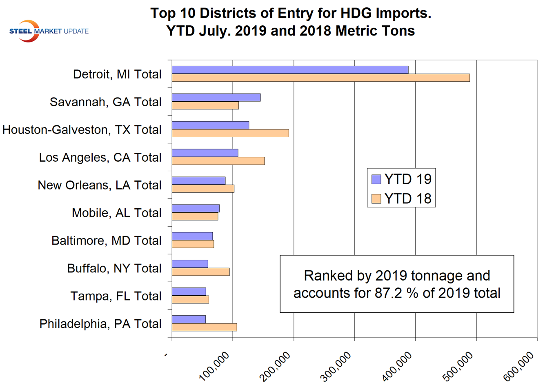Select the New Orleans, LA Total label

[x=99, y=185]
